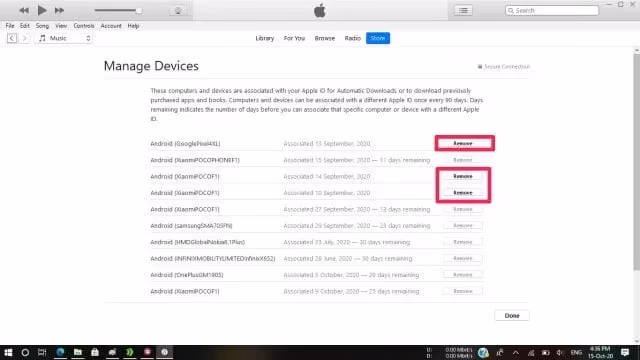Expand the Music media type dropdown

[x=64, y=38]
